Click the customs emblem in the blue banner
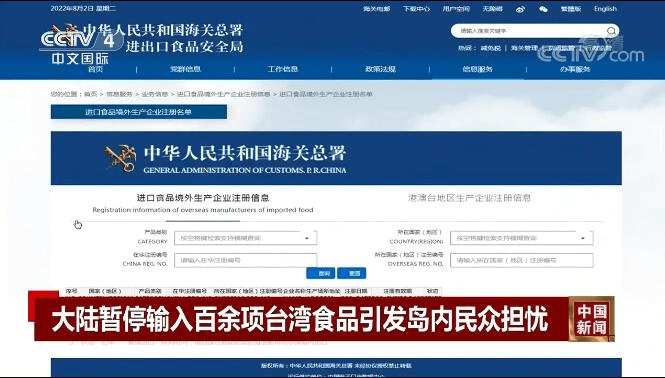The height and width of the screenshot is (378, 665). (x=120, y=159)
